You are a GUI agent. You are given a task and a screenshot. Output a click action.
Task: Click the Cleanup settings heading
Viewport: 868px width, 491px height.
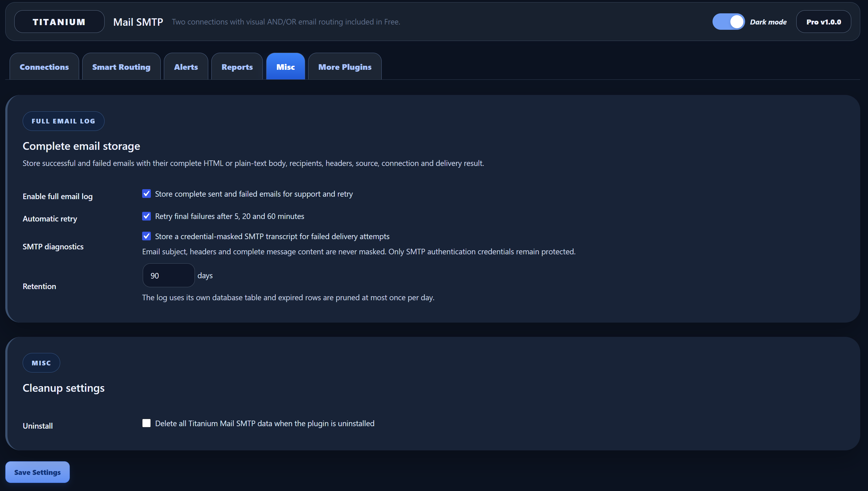[x=63, y=388]
